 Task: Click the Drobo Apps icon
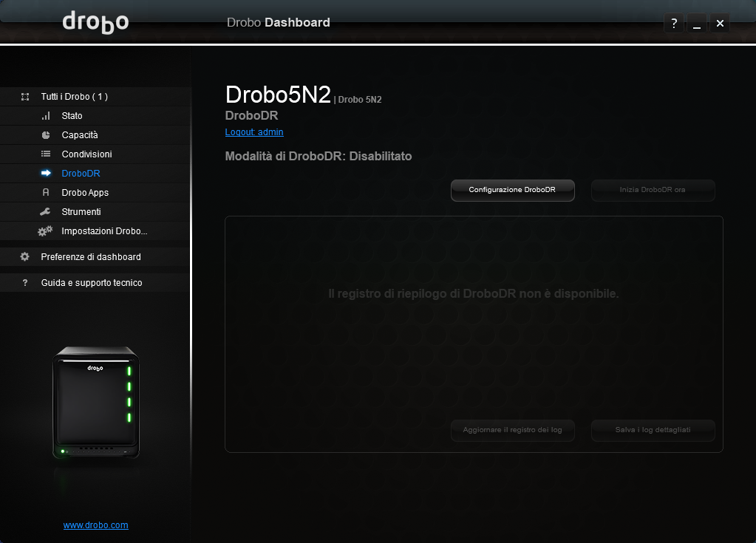[46, 193]
